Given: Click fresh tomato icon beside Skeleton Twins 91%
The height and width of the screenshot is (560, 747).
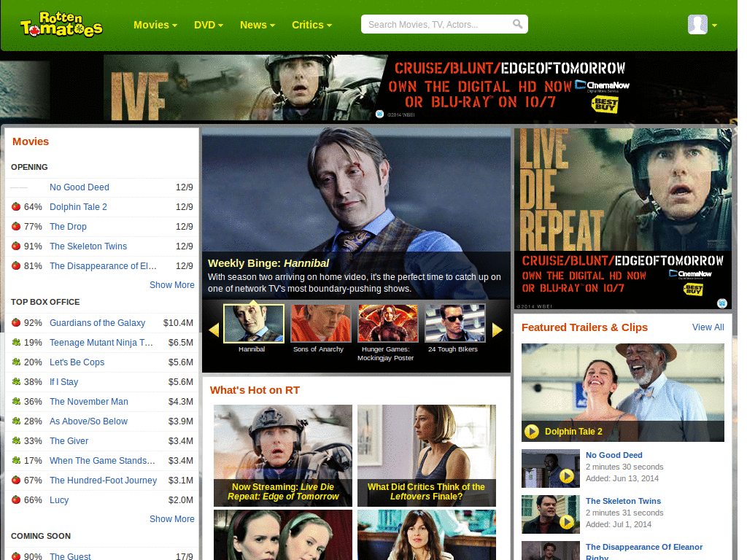Looking at the screenshot, I should 16,246.
